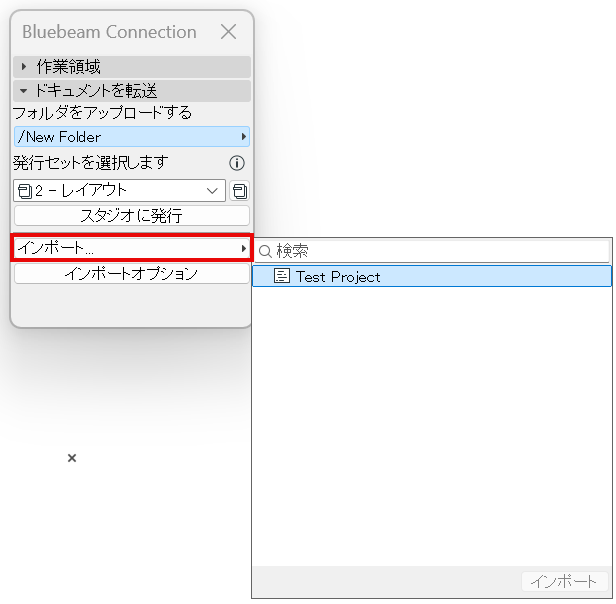Click the スタジオに発行 button

click(132, 216)
